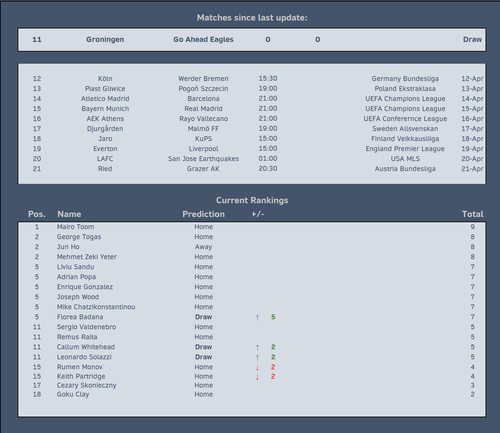Select Sergio Valdenebro in rankings
The width and height of the screenshot is (500, 433).
[86, 327]
